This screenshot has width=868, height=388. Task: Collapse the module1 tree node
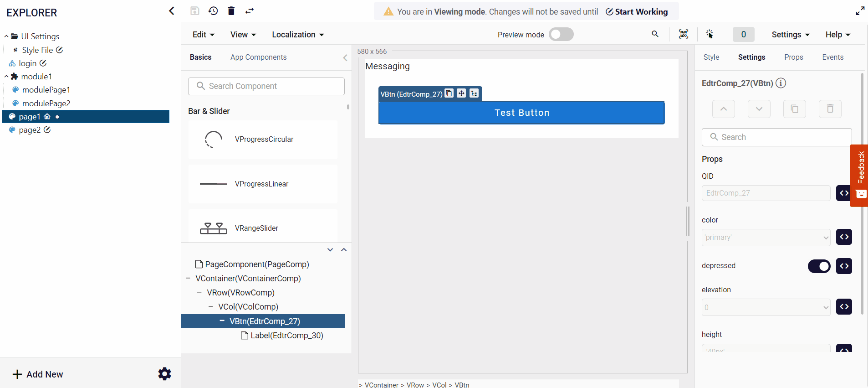[6, 77]
